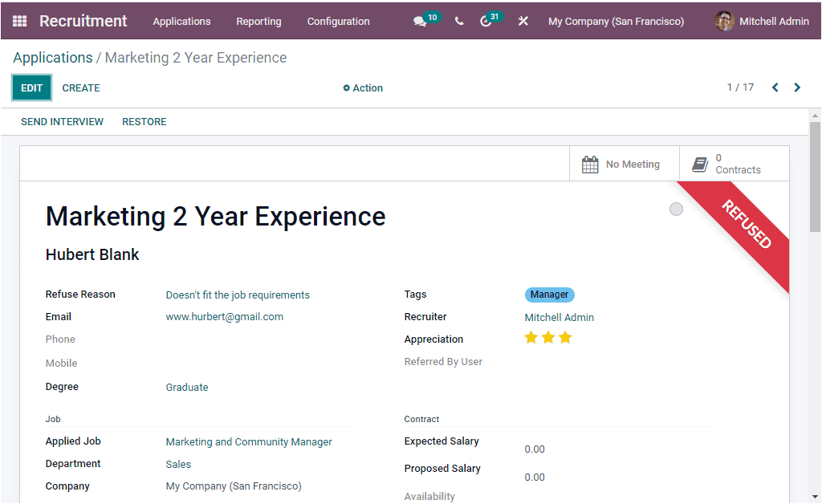The width and height of the screenshot is (822, 504).
Task: Open the candidate's email link
Action: click(x=225, y=316)
